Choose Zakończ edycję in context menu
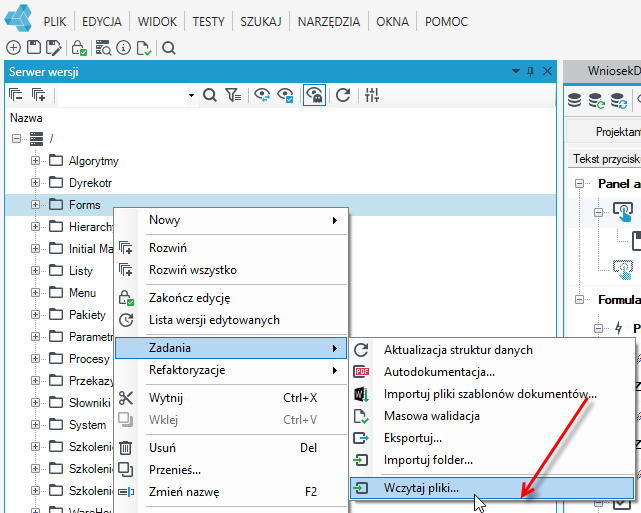The image size is (641, 513). pyautogui.click(x=231, y=298)
